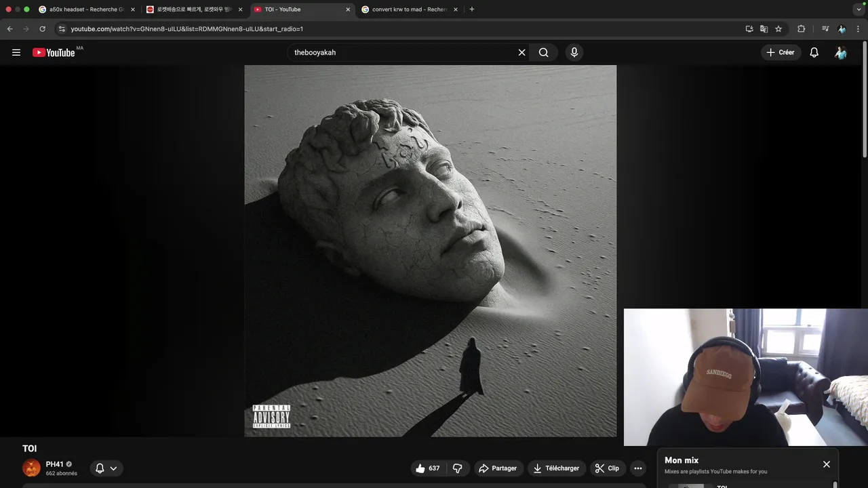Open the browser extensions puzzle icon
This screenshot has width=868, height=488.
[x=802, y=29]
